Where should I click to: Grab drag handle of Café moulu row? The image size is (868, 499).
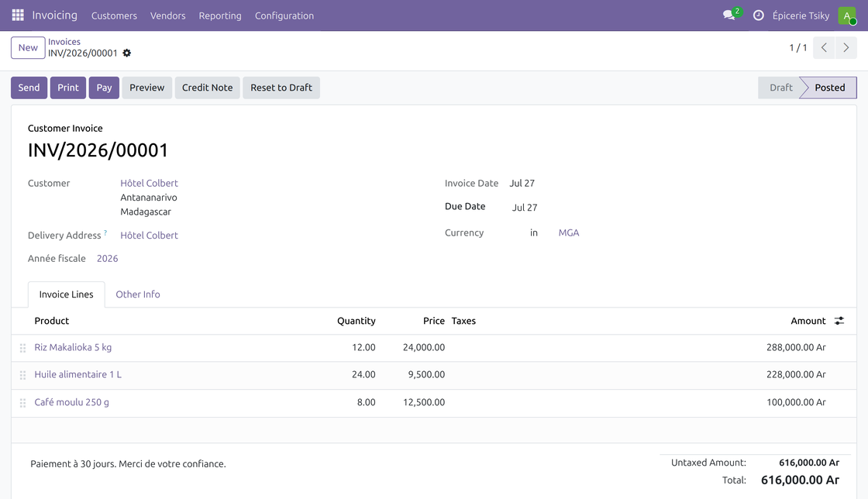coord(22,403)
